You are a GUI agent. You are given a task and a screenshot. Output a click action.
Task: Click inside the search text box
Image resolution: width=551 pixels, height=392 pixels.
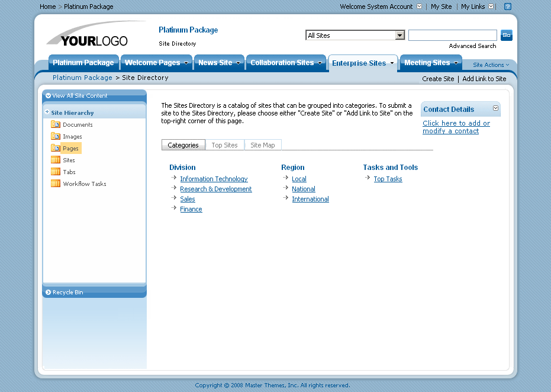452,35
